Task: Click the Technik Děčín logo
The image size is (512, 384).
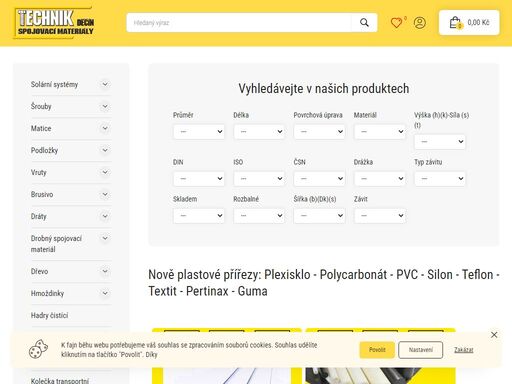Action: pyautogui.click(x=54, y=22)
